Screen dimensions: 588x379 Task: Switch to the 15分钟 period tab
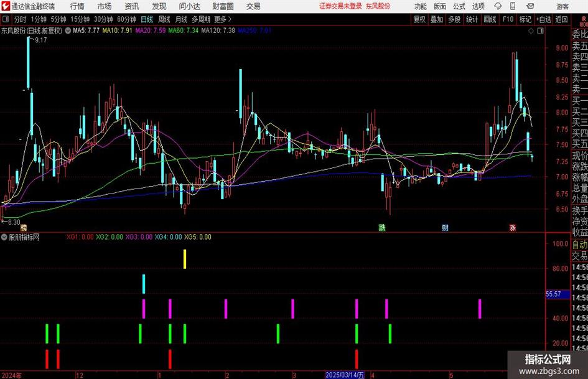(x=80, y=19)
